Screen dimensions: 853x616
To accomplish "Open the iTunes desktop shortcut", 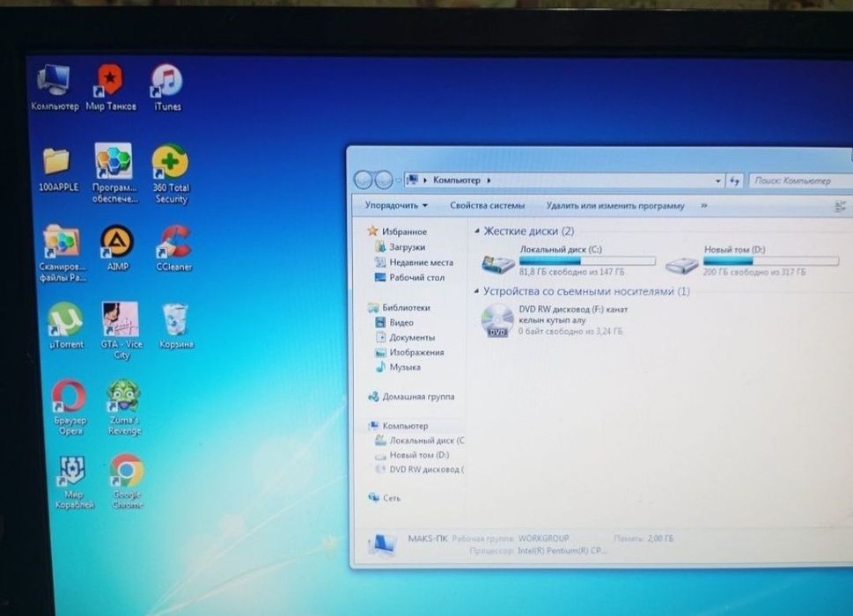I will 167,87.
